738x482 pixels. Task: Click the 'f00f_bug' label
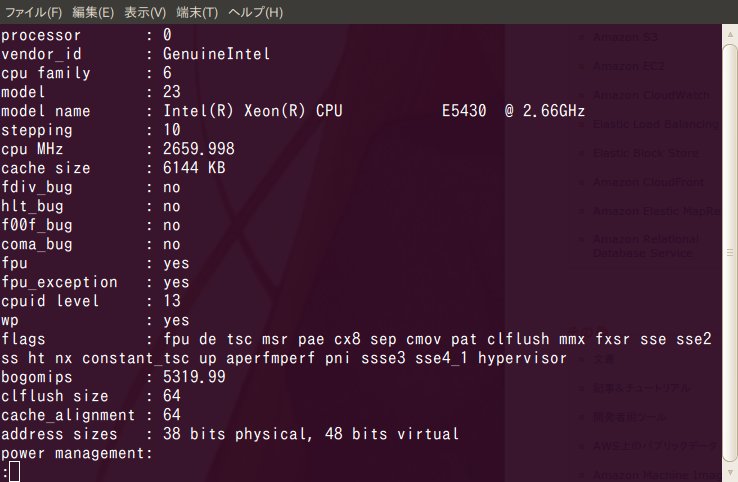37,225
